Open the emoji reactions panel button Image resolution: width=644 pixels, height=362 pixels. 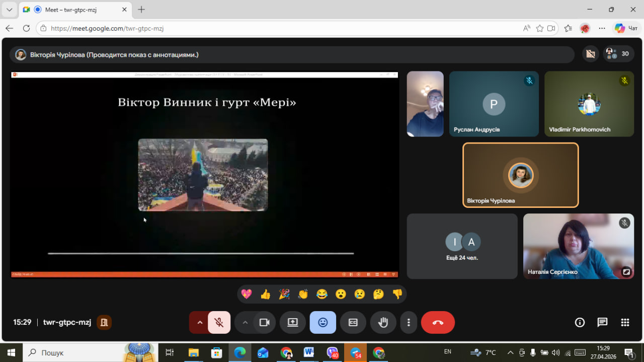pyautogui.click(x=323, y=323)
